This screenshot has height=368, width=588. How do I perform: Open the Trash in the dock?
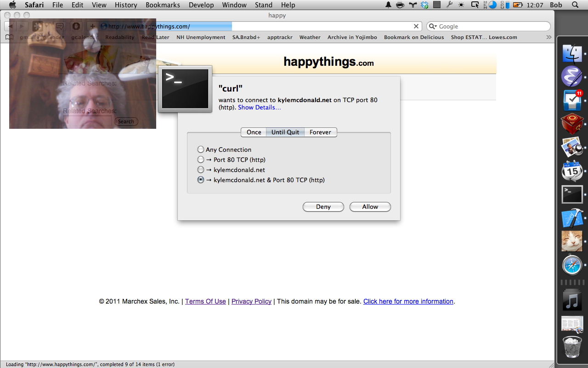tap(572, 347)
